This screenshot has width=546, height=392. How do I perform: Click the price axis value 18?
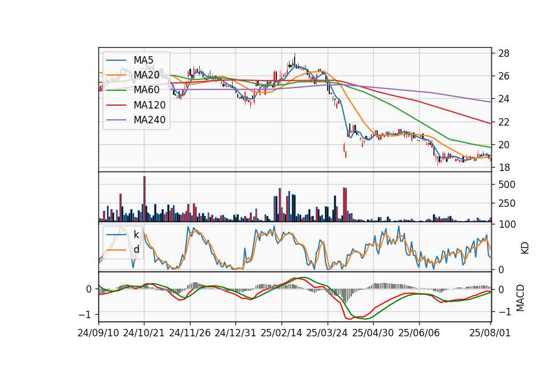tap(504, 168)
